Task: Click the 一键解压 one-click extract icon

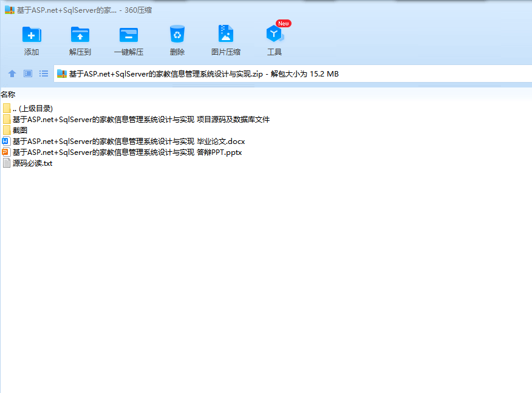Action: point(129,35)
